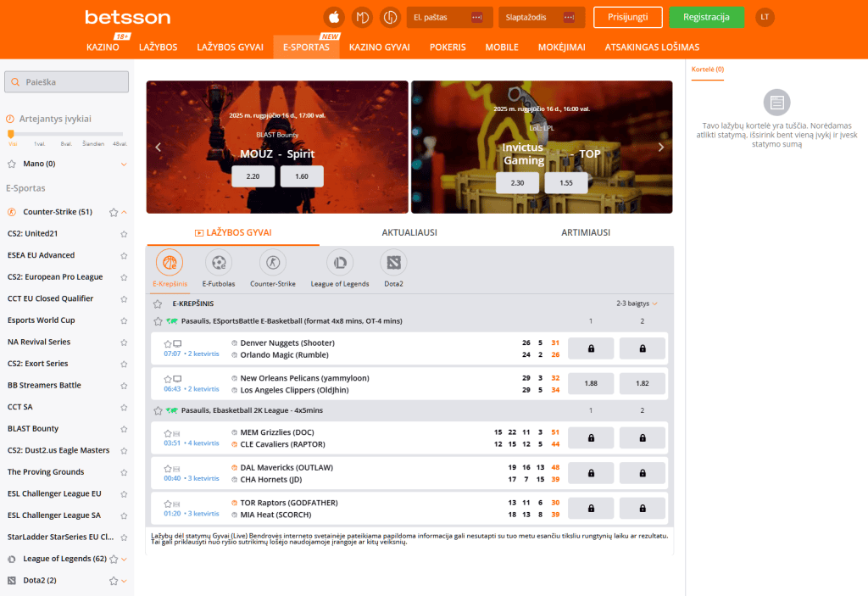Image resolution: width=868 pixels, height=596 pixels.
Task: Bet on Invictus Gaming at 2.30
Action: tap(517, 183)
